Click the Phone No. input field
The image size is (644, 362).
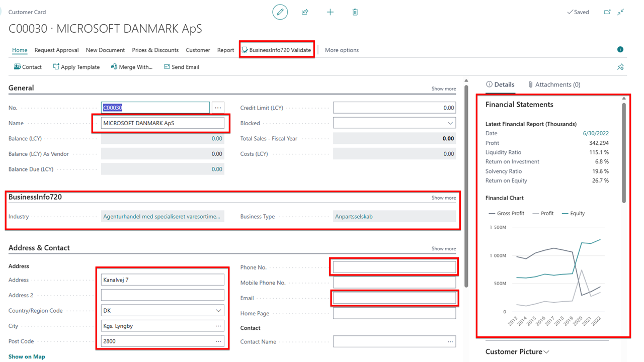click(394, 267)
